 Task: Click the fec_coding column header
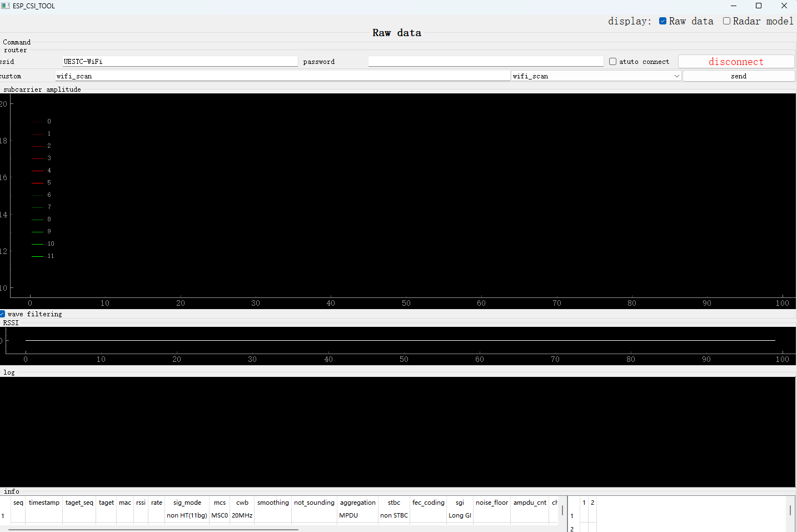click(x=428, y=503)
